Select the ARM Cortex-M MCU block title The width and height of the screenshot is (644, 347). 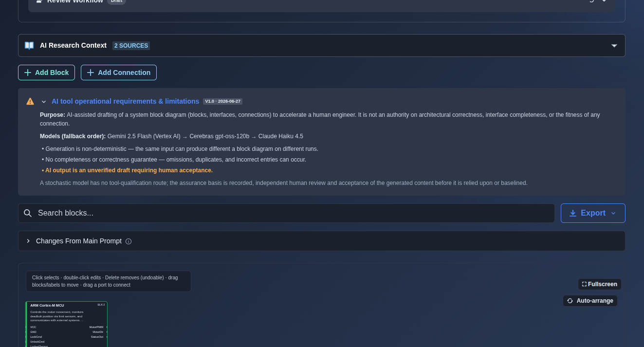[47, 306]
